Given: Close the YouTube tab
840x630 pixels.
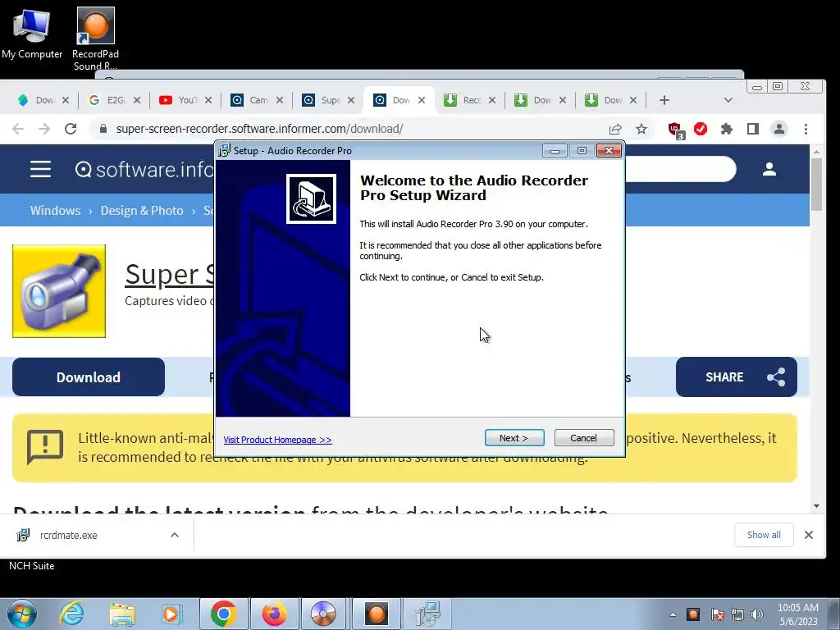Looking at the screenshot, I should pos(208,100).
